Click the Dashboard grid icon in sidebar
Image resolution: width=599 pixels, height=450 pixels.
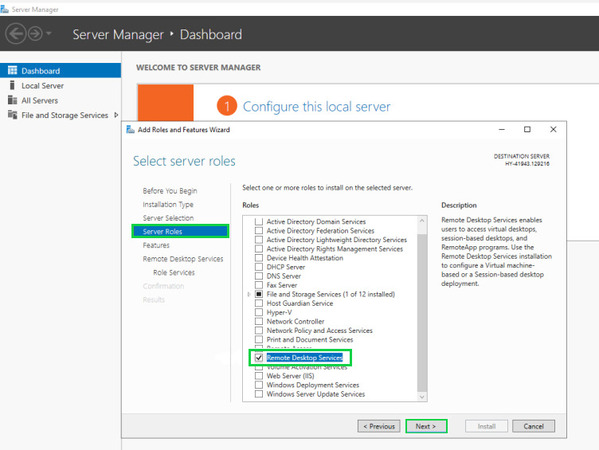[13, 70]
